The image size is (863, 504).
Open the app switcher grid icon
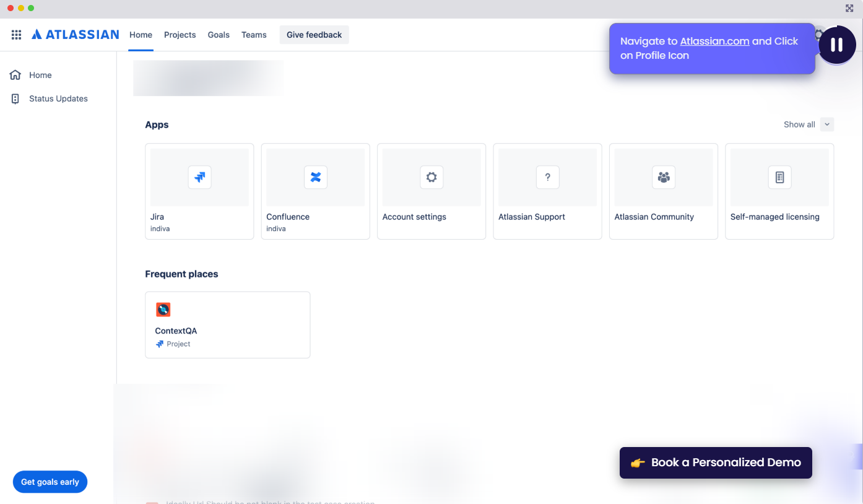(17, 35)
